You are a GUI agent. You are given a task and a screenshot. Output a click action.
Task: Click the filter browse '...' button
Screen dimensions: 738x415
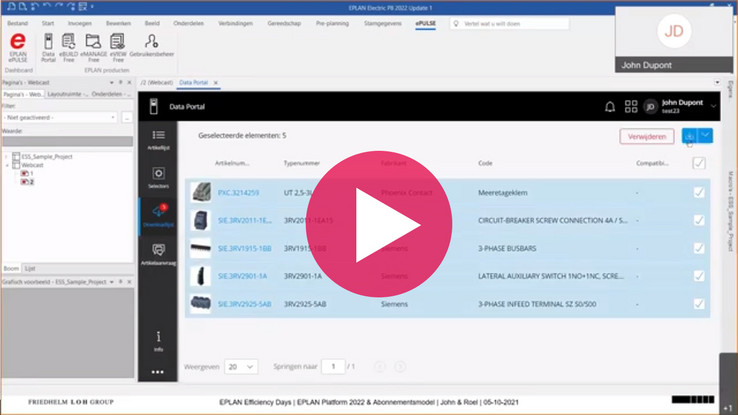tap(127, 117)
